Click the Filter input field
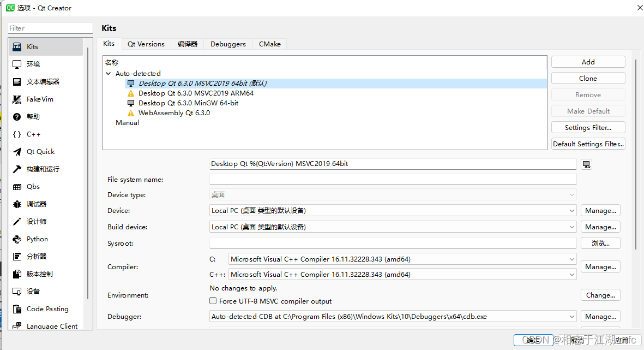This screenshot has height=350, width=644. tap(49, 27)
